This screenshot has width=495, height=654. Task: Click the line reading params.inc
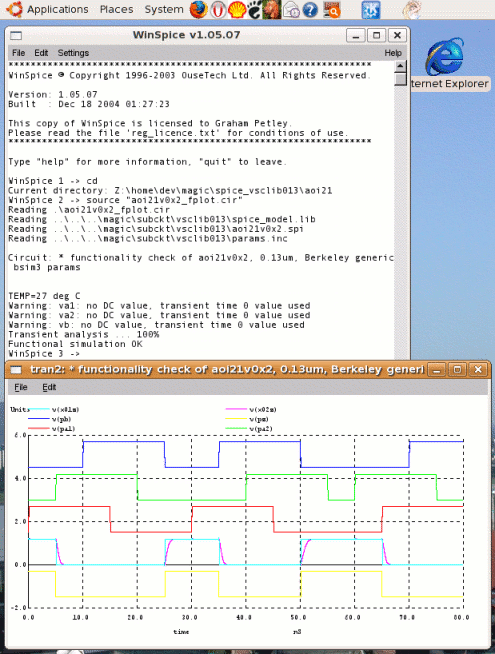pos(148,239)
